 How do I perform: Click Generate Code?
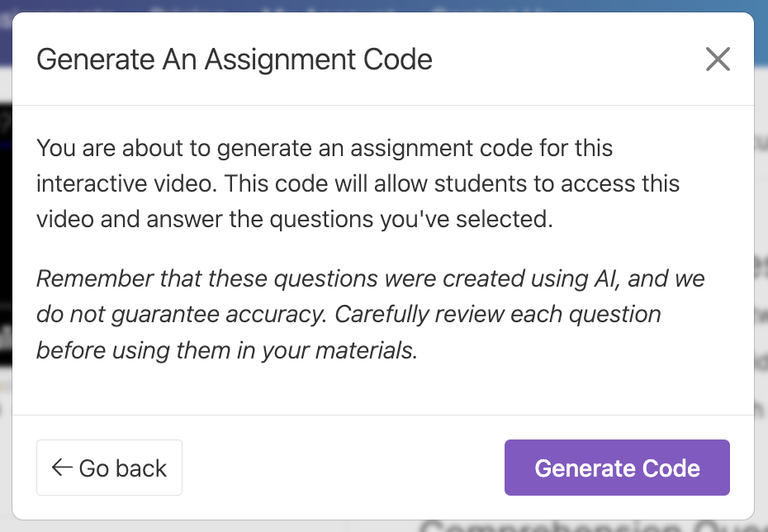click(617, 468)
